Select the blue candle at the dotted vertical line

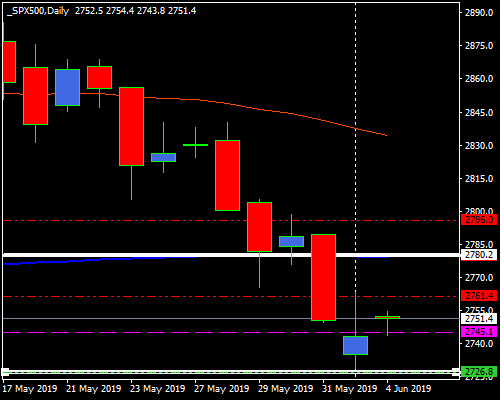(x=355, y=345)
